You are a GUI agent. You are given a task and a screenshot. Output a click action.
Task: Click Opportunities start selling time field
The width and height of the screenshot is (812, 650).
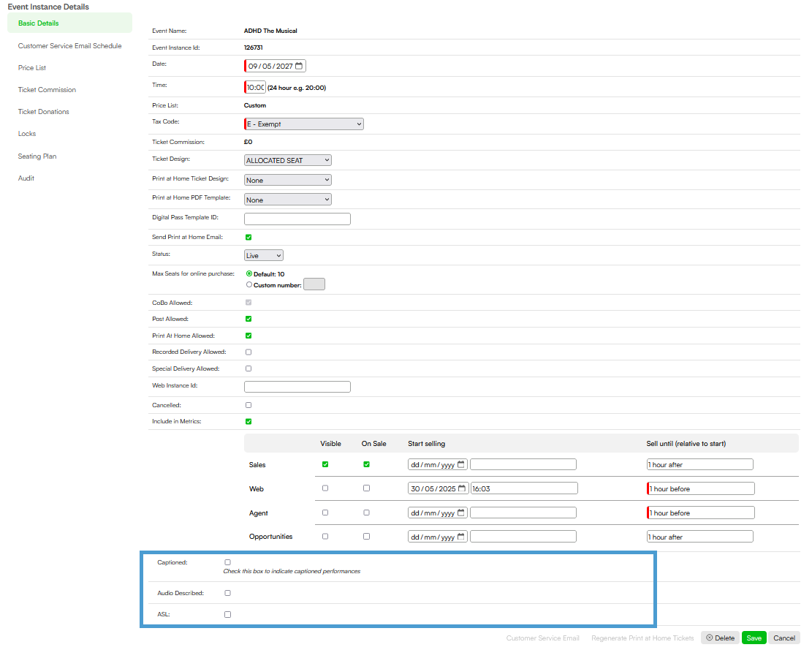(523, 536)
